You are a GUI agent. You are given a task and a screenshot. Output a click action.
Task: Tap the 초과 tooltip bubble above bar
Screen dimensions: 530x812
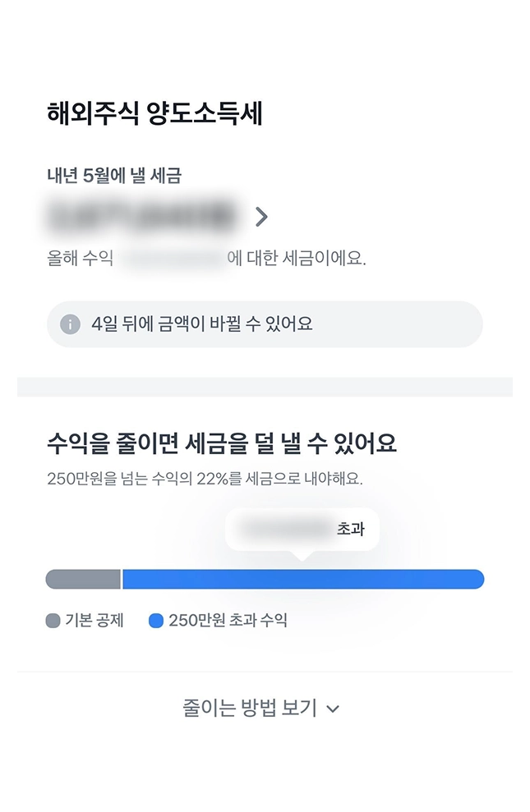tap(302, 530)
